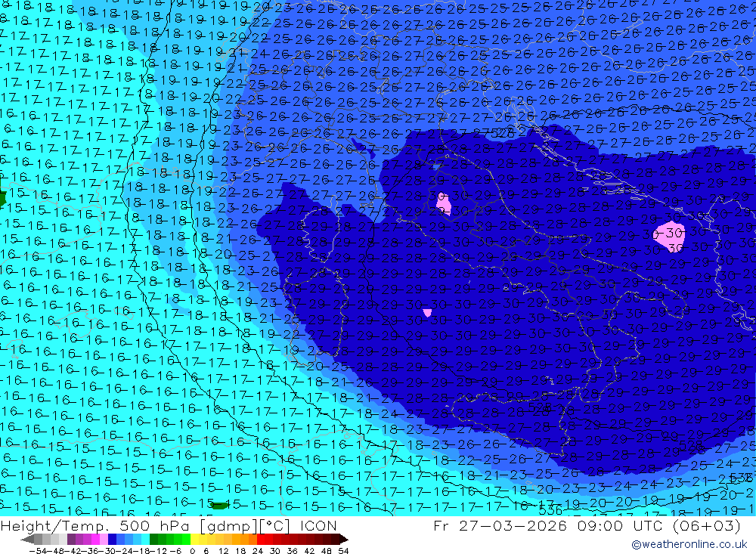
Task: Pick the bright yellow legend swatch above 0
Action: coord(194,539)
